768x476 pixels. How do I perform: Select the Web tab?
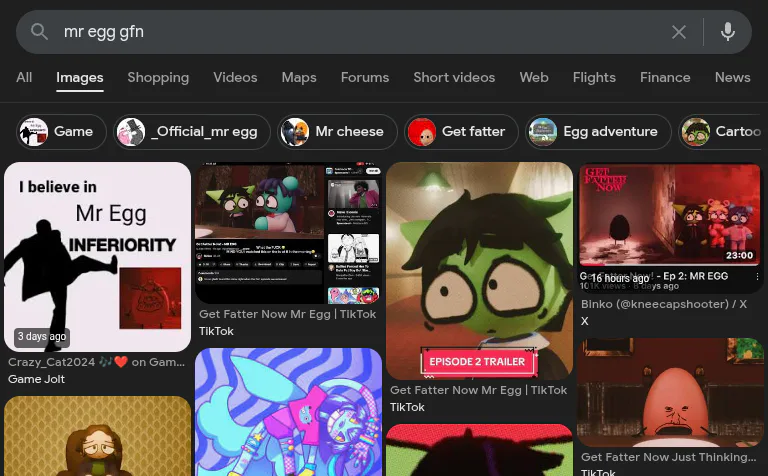tap(534, 77)
